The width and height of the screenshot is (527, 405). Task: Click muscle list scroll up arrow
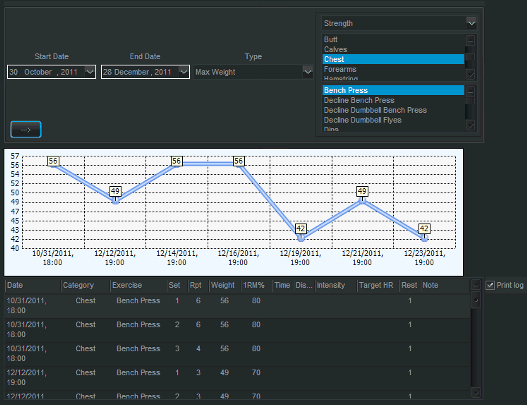[471, 40]
